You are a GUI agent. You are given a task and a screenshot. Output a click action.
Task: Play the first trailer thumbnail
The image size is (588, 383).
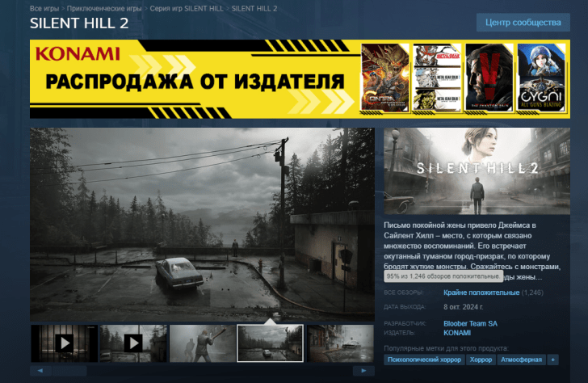pos(64,343)
